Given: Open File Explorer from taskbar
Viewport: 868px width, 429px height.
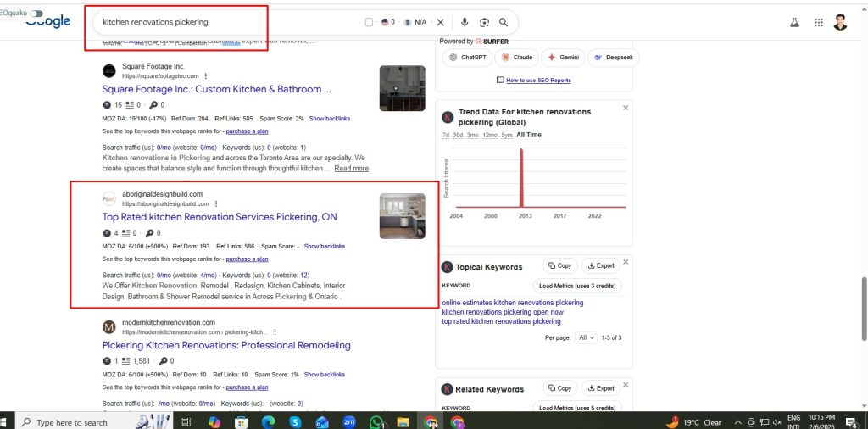Looking at the screenshot, I should pos(403,422).
